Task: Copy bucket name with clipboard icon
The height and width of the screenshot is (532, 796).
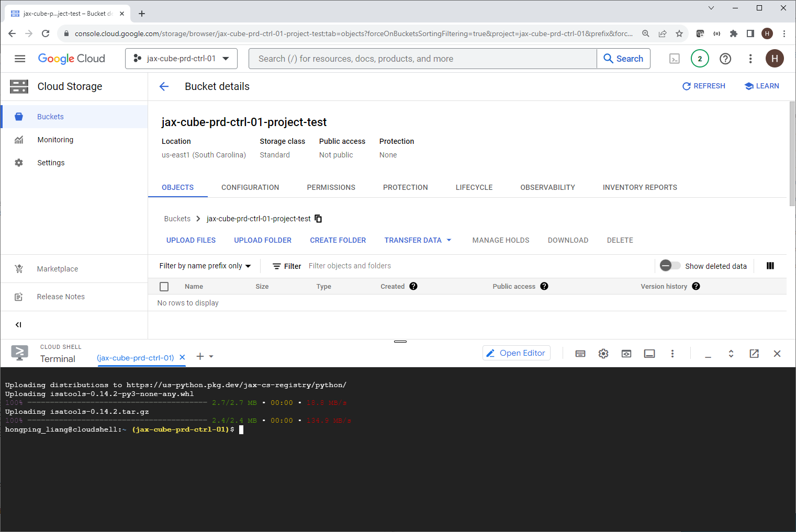Action: [x=318, y=219]
